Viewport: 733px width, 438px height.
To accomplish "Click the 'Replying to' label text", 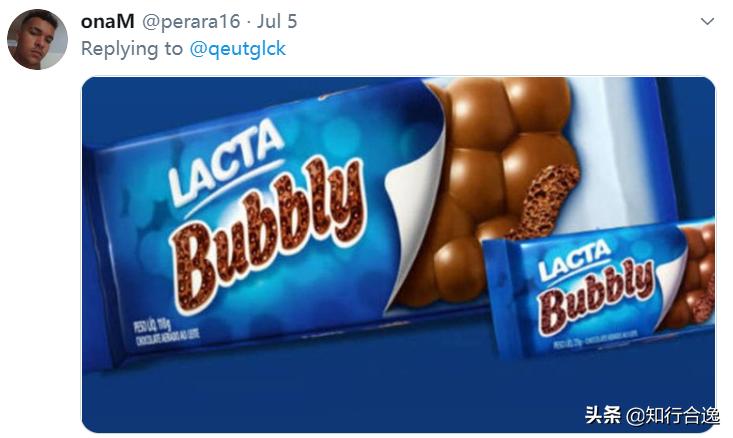I will [x=132, y=49].
